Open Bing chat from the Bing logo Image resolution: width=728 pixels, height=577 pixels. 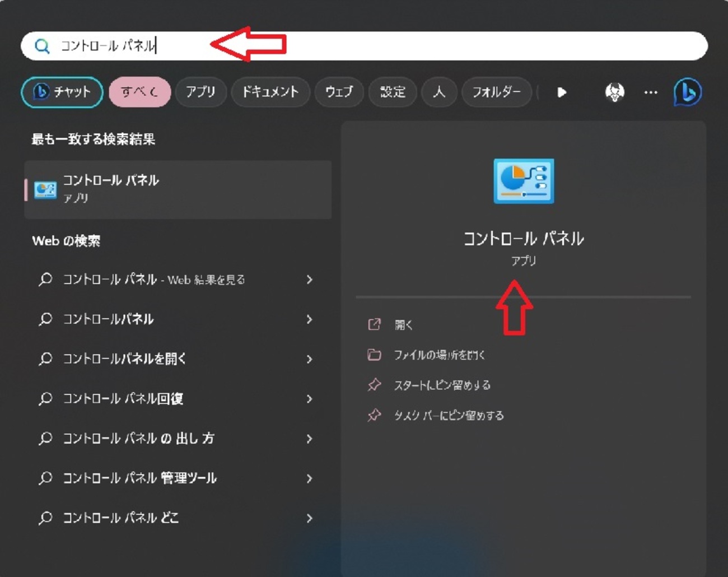coord(688,92)
